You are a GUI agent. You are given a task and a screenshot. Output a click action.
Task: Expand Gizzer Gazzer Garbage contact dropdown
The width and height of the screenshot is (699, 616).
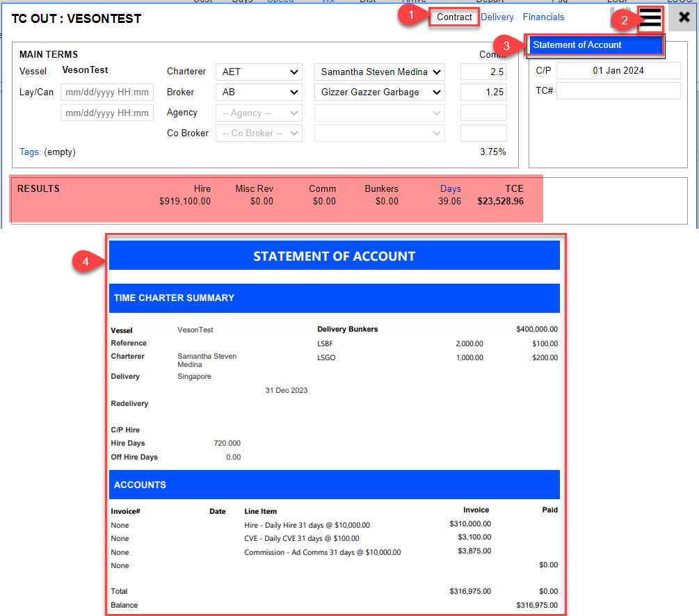click(380, 92)
